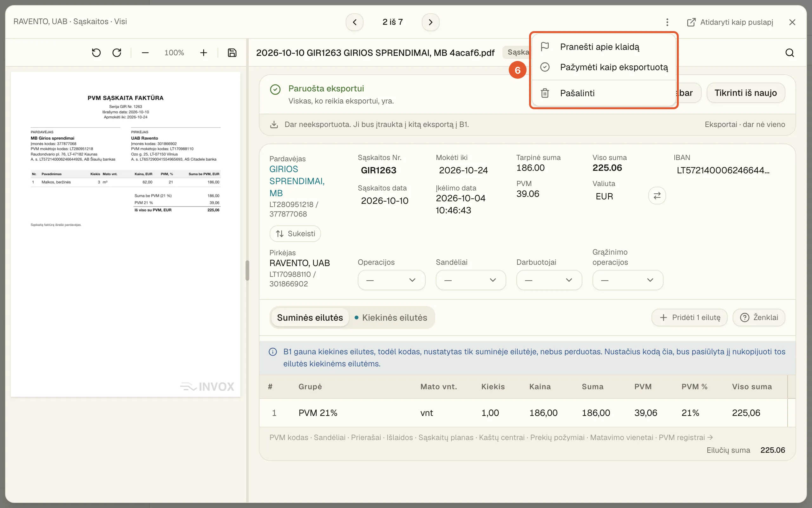Close the invoice dialog
812x508 pixels.
(x=792, y=22)
